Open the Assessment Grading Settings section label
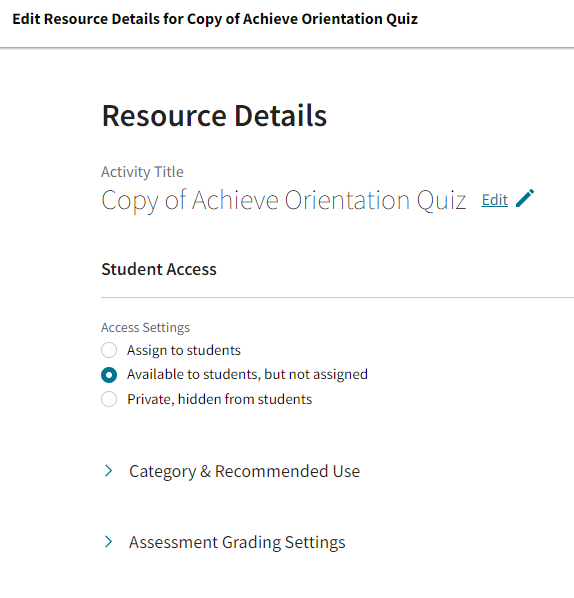Viewport: 574px width, 598px height. (x=237, y=542)
